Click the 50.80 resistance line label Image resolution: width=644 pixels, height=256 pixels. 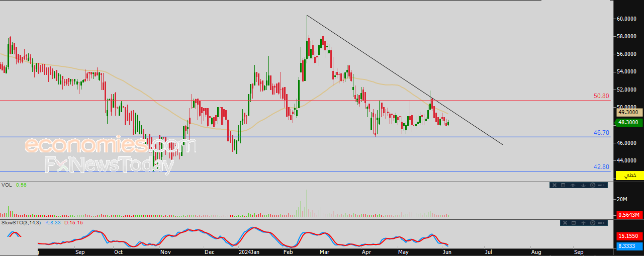601,96
